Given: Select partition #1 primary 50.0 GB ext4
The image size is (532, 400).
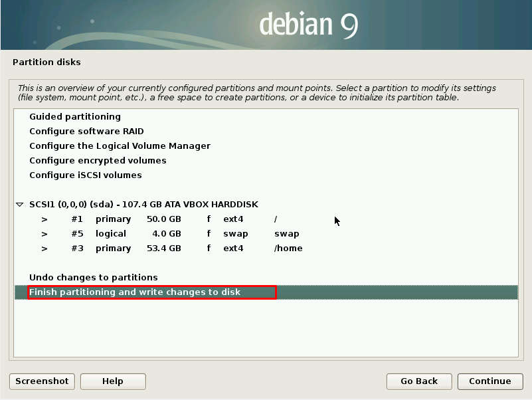Looking at the screenshot, I should click(266, 219).
